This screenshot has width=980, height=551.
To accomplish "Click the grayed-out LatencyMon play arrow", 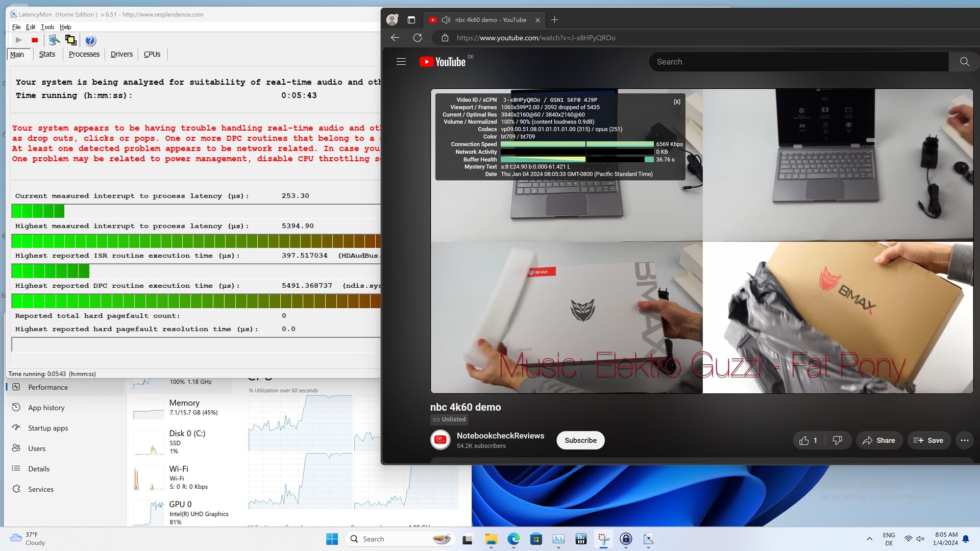I will point(18,40).
